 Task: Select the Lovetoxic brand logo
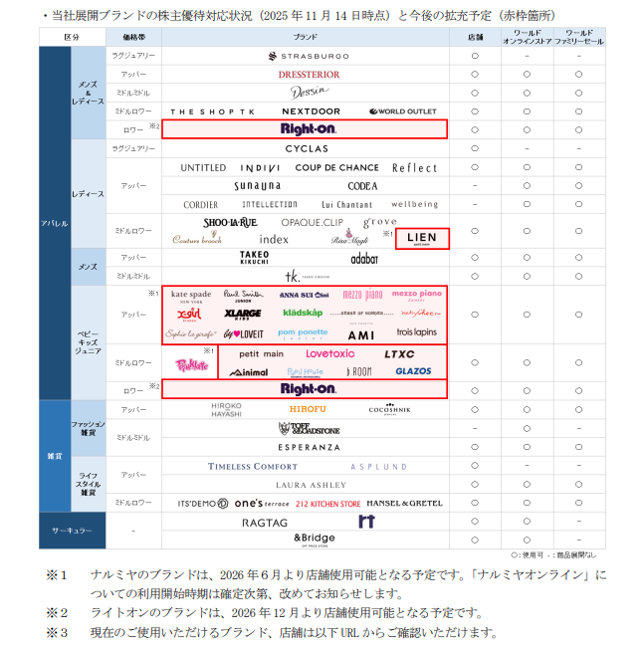coord(329,353)
